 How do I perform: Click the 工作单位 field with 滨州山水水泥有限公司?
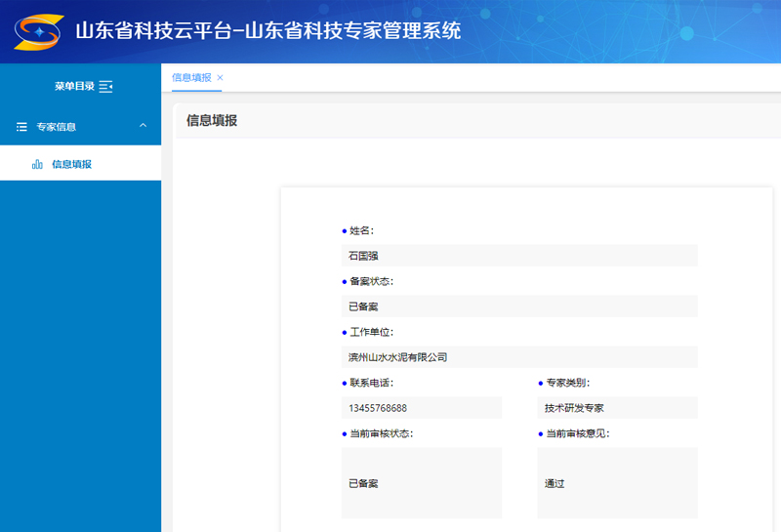pyautogui.click(x=519, y=357)
